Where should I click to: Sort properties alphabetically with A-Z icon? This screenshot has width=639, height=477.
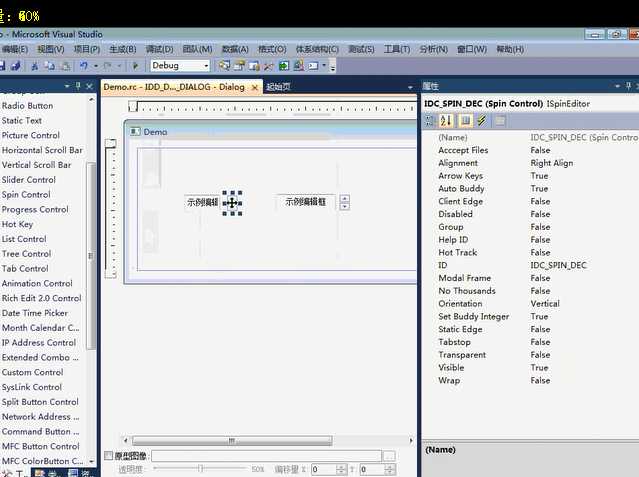pyautogui.click(x=446, y=120)
